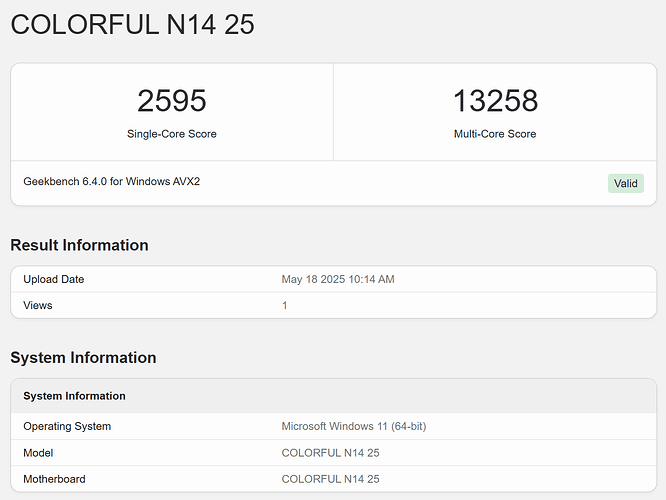This screenshot has width=666, height=500.
Task: Click the Views row label
Action: (x=38, y=305)
